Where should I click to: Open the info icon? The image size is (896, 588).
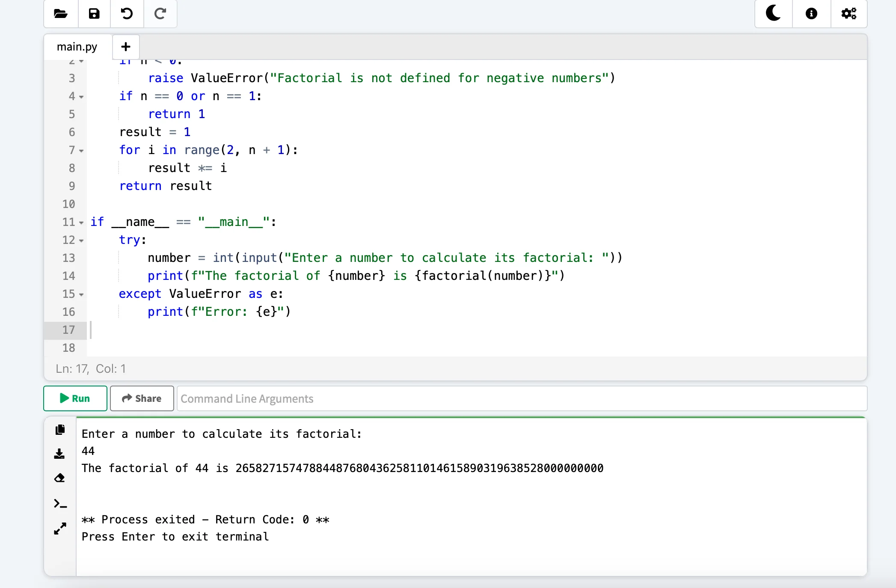[811, 14]
